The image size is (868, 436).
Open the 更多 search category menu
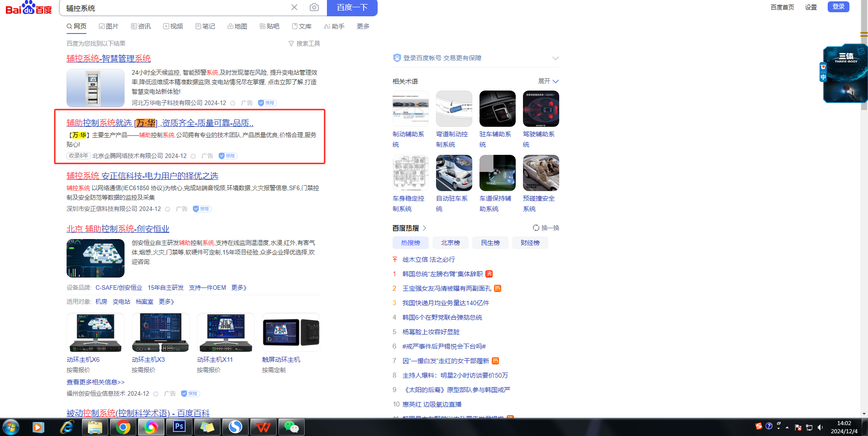pos(363,26)
